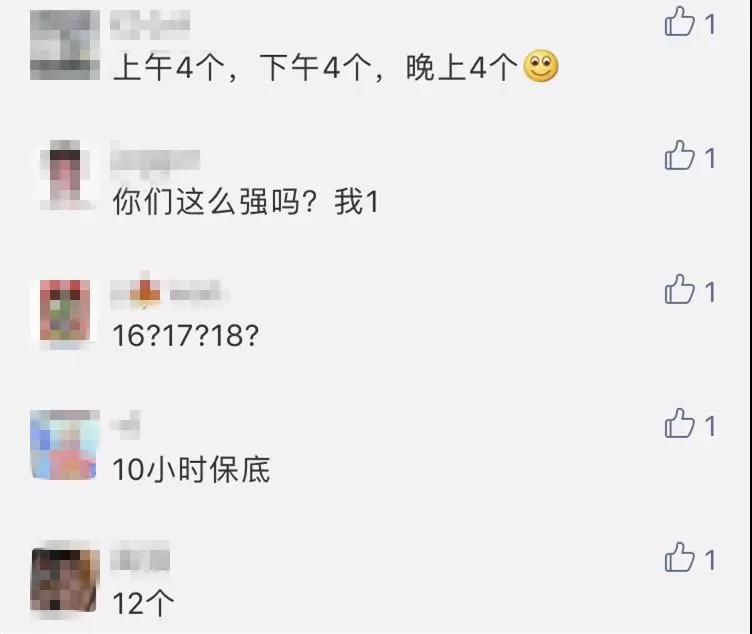Viewport: 752px width, 634px height.
Task: Click the username above '12个'
Action: click(x=140, y=556)
